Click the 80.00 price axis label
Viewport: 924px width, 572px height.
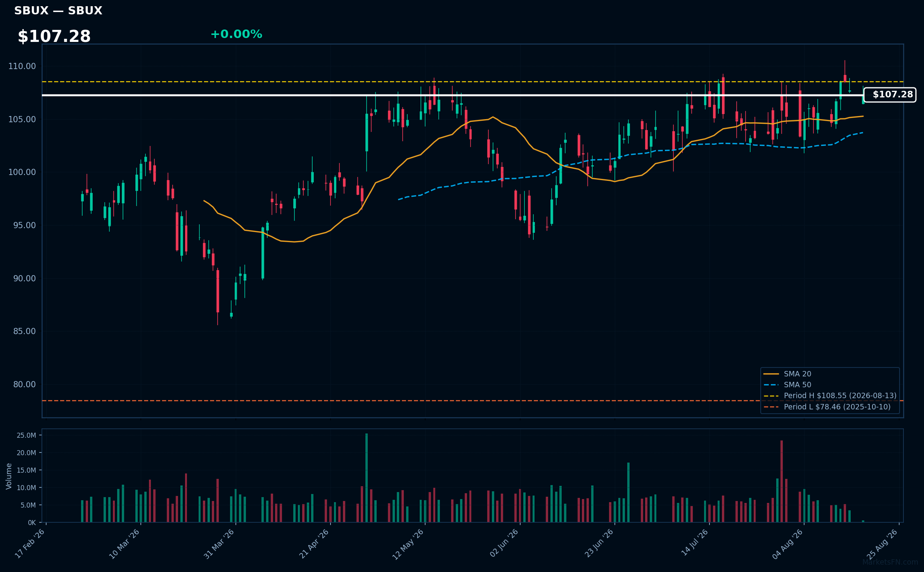(x=24, y=385)
